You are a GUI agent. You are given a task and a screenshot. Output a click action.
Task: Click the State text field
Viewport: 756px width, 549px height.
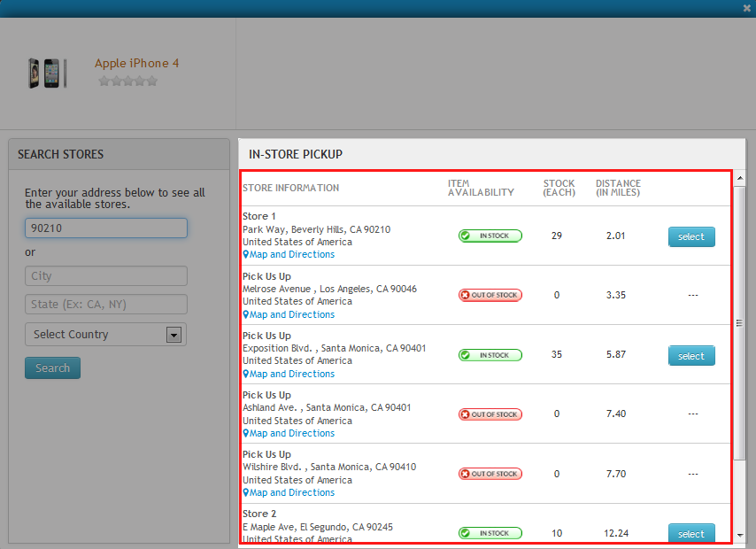[x=106, y=305]
